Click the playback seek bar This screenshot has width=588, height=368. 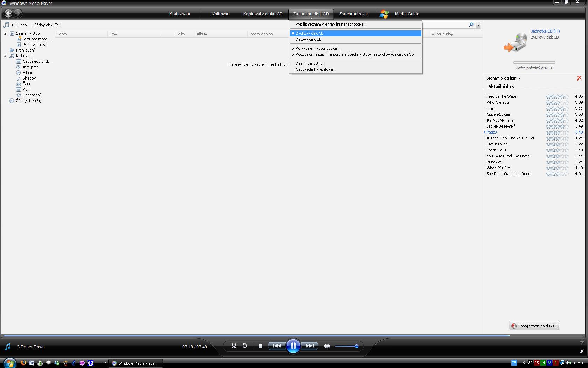point(293,336)
